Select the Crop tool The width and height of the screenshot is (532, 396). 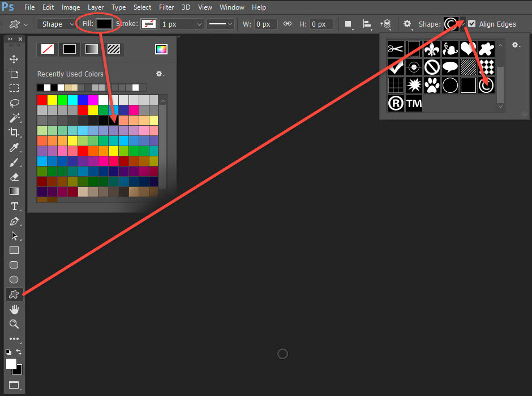click(x=14, y=133)
